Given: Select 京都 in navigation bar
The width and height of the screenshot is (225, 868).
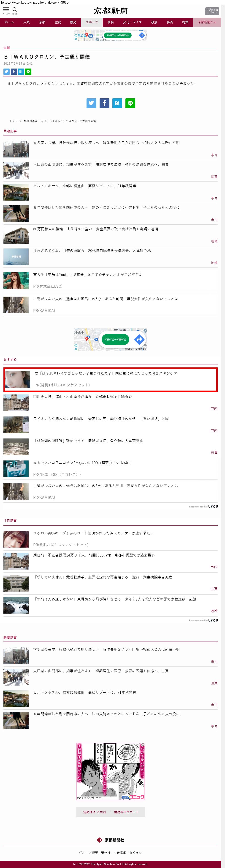Looking at the screenshot, I should [42, 22].
